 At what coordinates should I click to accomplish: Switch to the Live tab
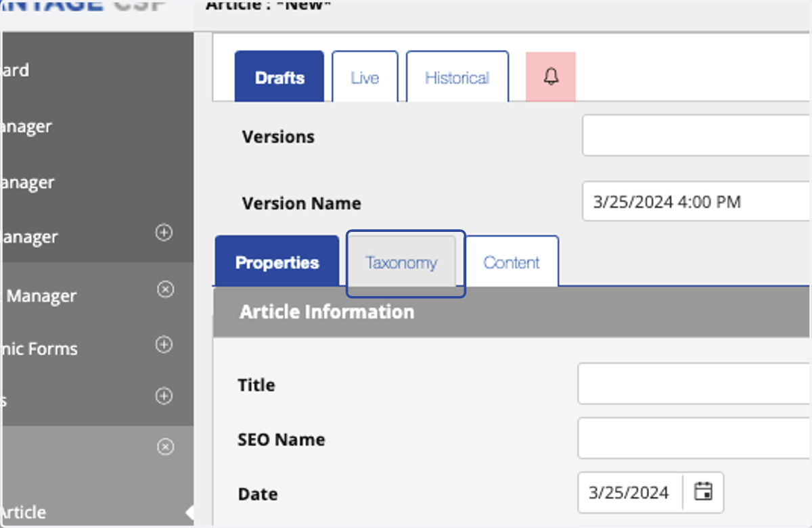[x=365, y=77]
